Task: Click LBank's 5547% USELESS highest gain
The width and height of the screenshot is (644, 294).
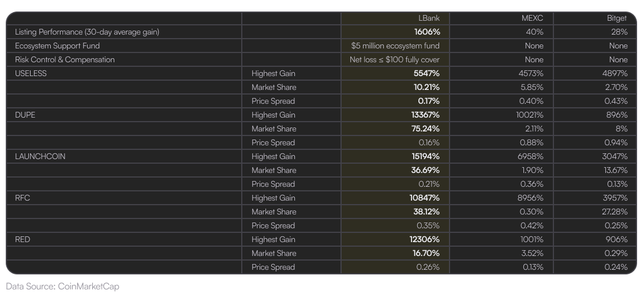Action: (426, 73)
